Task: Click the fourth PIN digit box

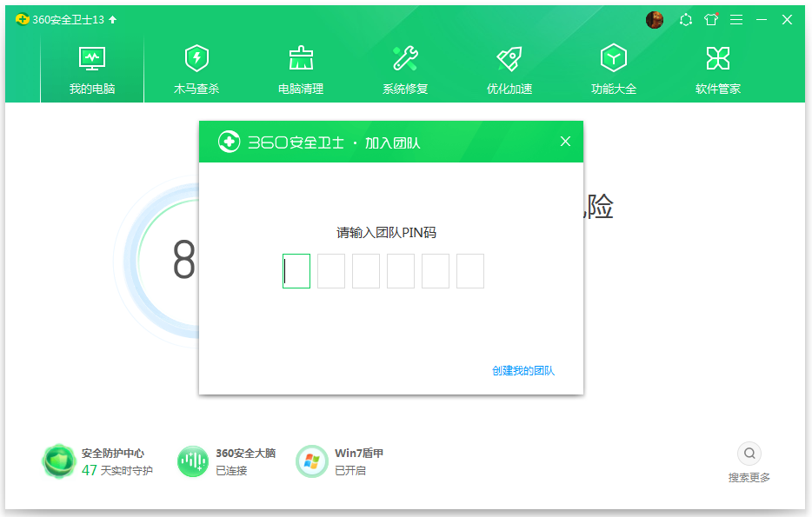Action: [x=400, y=270]
